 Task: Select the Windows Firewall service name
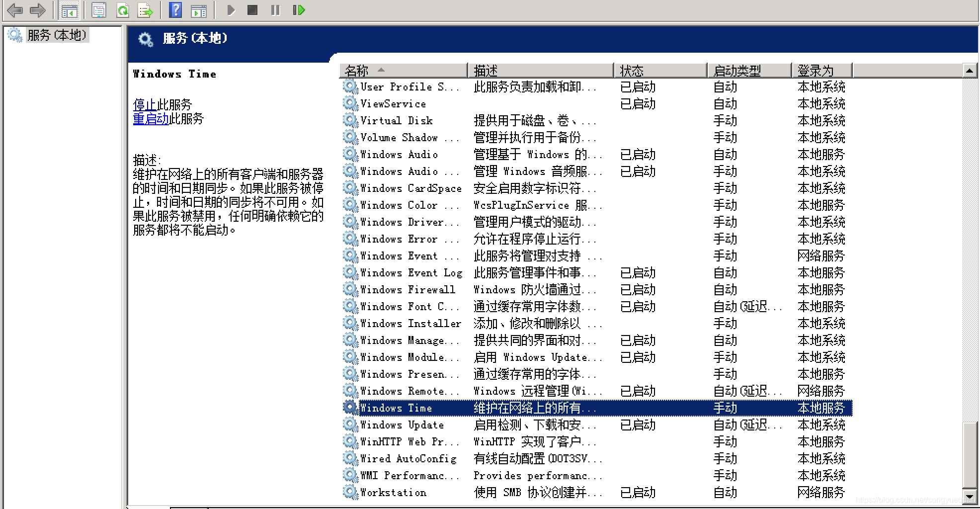[408, 289]
